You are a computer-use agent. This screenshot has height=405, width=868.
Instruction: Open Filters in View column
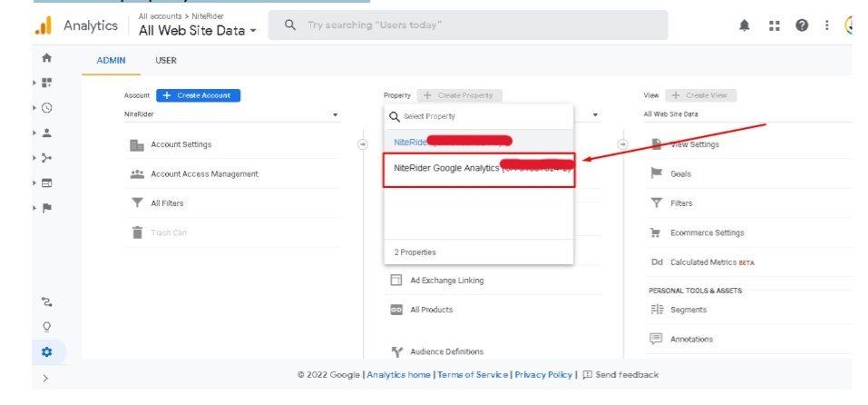pos(681,203)
